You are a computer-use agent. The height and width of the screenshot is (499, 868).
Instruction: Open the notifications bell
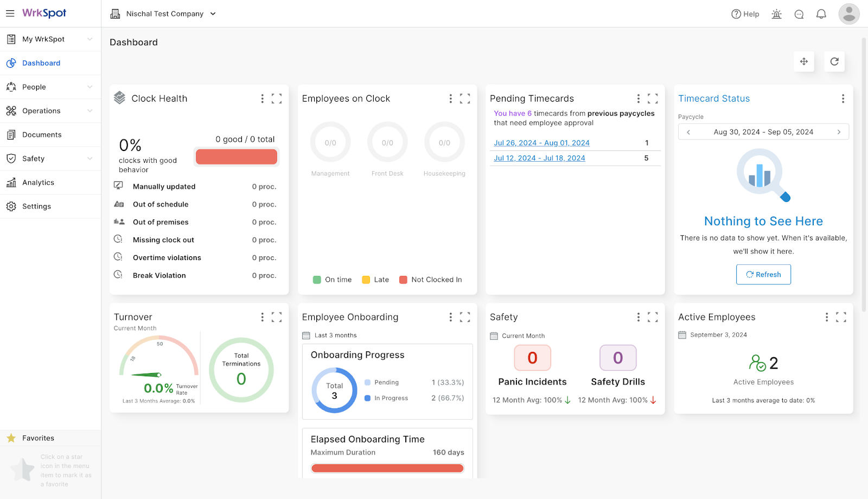tap(821, 14)
